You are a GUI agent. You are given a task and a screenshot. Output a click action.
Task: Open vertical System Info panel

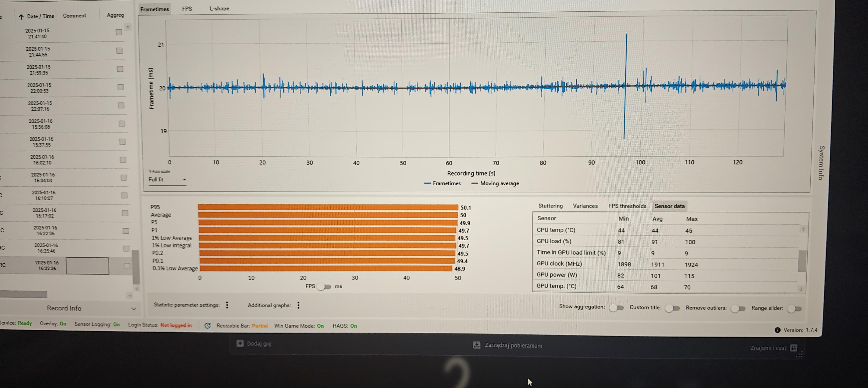click(822, 163)
